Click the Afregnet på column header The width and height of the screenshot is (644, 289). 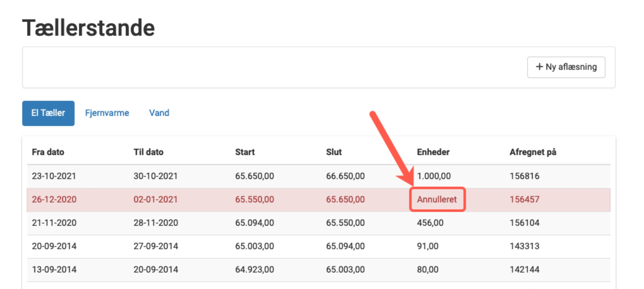pyautogui.click(x=533, y=152)
